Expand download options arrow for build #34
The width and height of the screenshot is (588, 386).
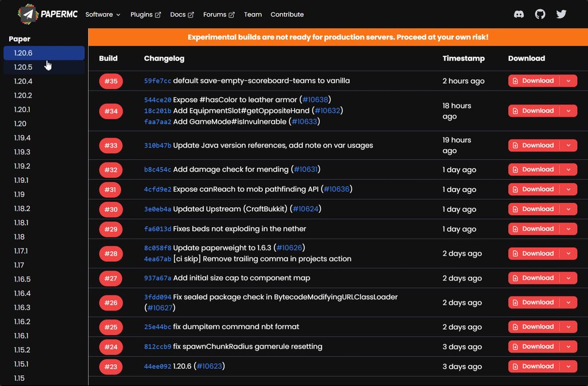tap(568, 111)
